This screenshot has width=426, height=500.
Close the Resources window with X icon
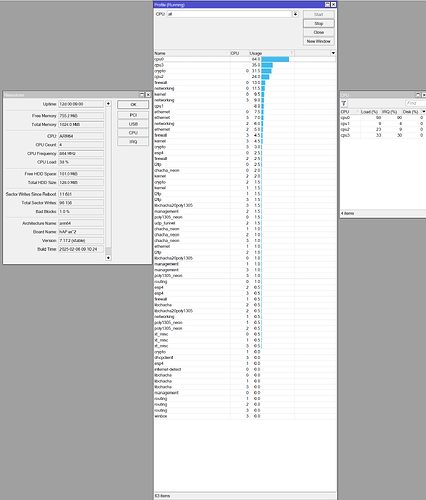tap(148, 95)
